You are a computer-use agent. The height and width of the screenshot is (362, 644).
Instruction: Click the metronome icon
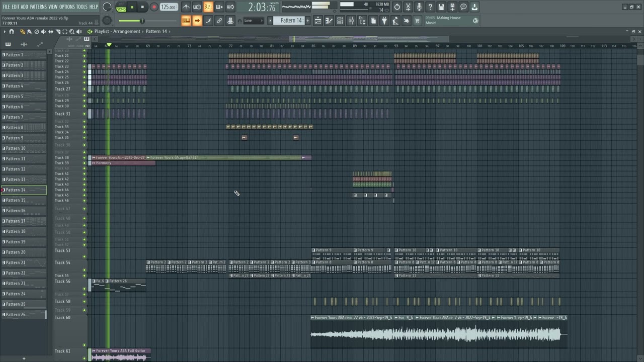coord(186,7)
